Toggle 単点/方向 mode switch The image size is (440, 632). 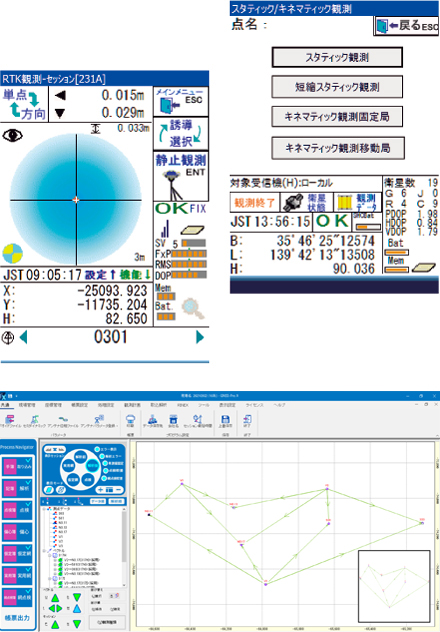pos(24,104)
